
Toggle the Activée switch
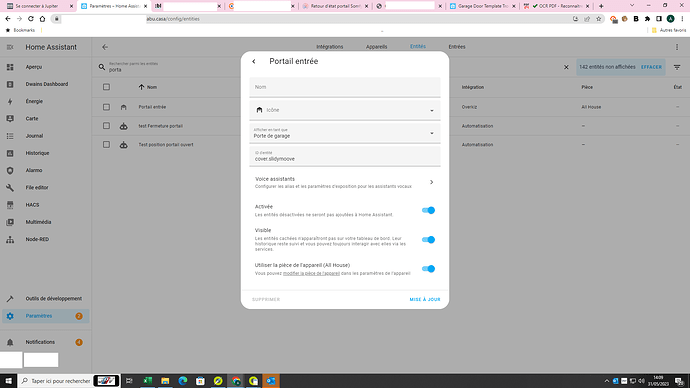428,210
